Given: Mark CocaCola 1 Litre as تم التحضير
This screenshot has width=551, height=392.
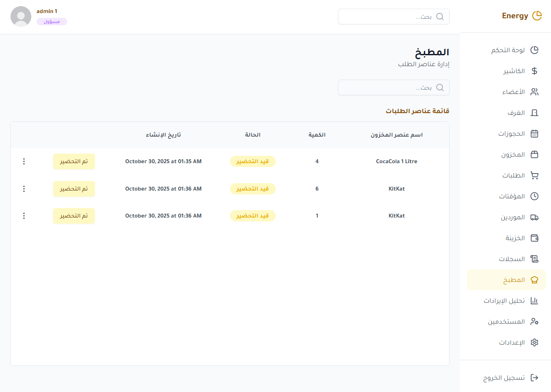Looking at the screenshot, I should [74, 161].
